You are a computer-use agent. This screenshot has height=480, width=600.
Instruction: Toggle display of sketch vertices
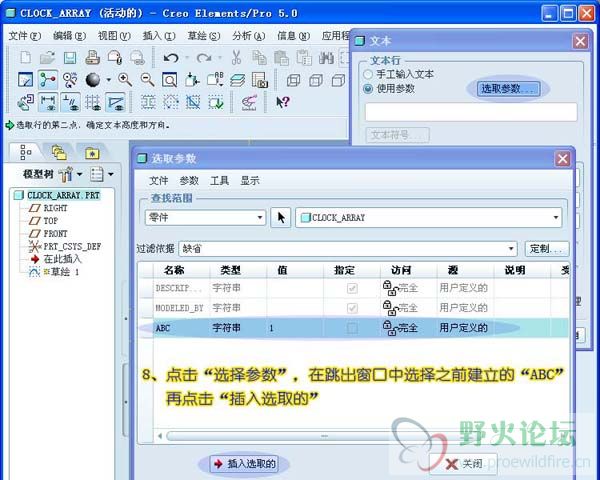coord(115,102)
